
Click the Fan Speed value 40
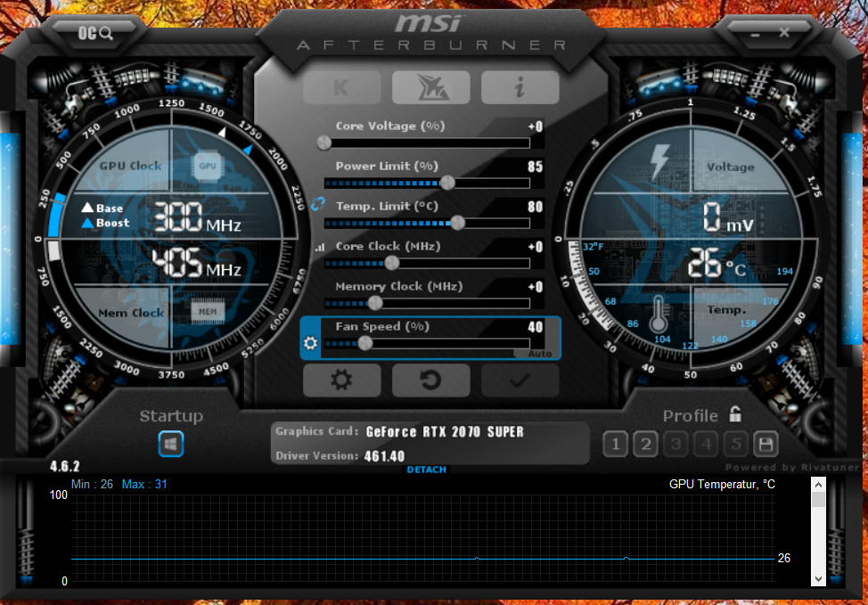click(x=535, y=327)
